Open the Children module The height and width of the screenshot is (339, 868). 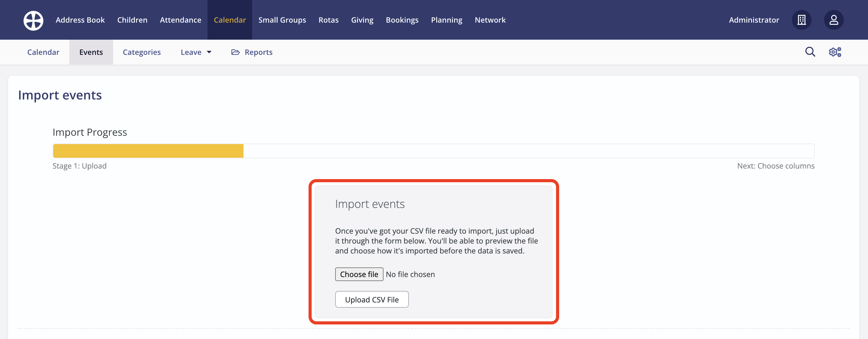coord(132,20)
